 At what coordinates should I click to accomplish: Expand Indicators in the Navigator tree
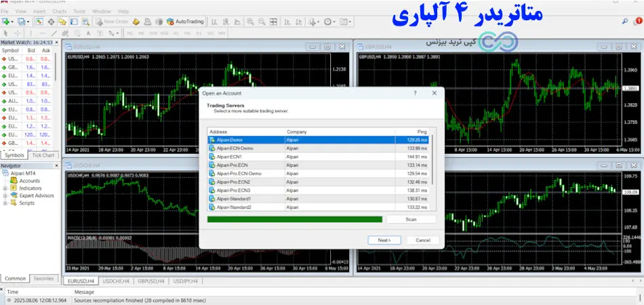tap(5, 188)
